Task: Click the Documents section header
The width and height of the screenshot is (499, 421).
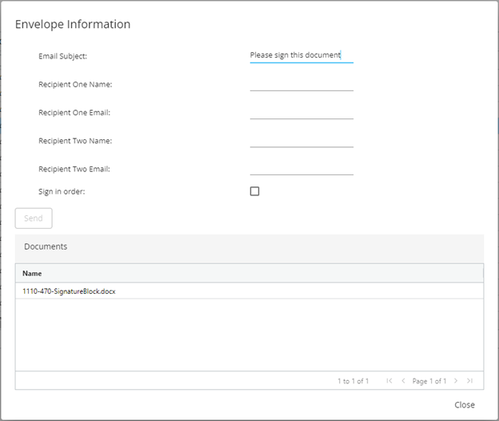Action: [46, 247]
